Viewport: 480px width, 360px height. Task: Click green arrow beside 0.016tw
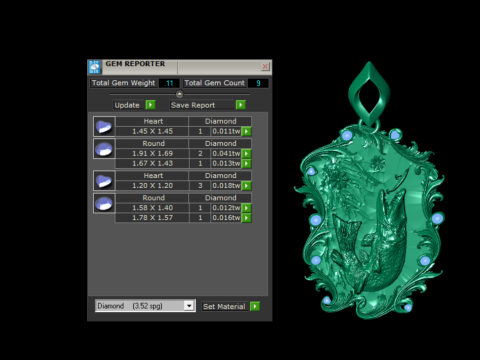tap(246, 218)
